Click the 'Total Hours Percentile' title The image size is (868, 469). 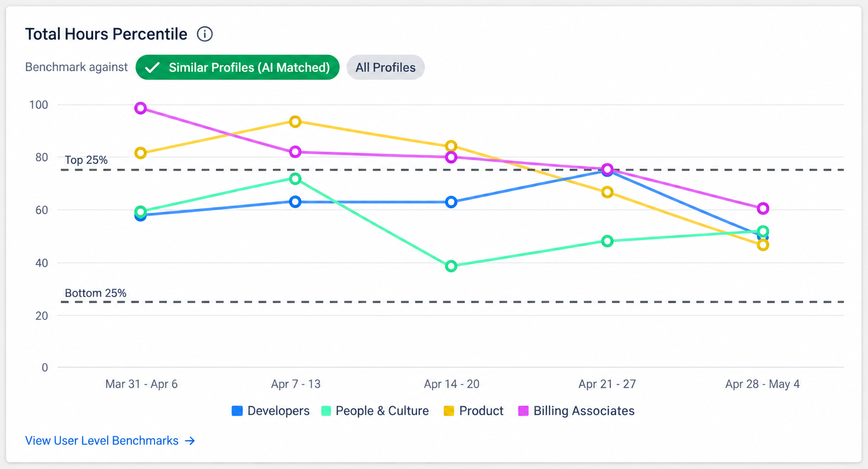click(x=106, y=34)
